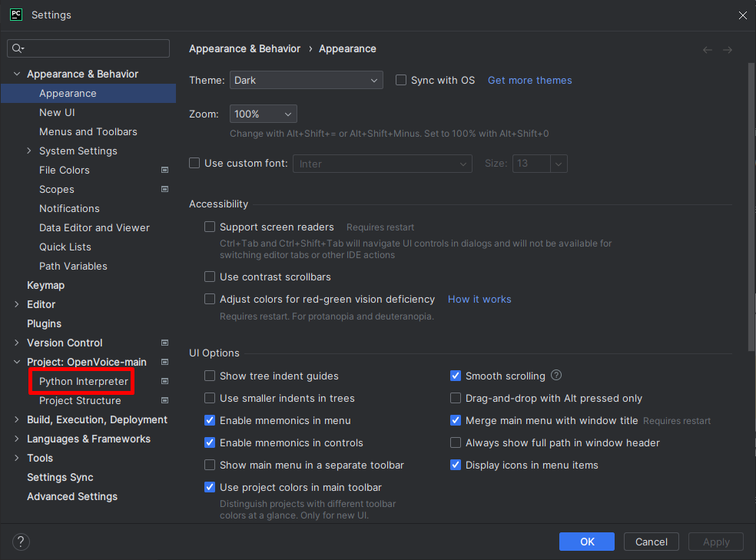Collapse the Appearance & Behavior tree node

[17, 74]
